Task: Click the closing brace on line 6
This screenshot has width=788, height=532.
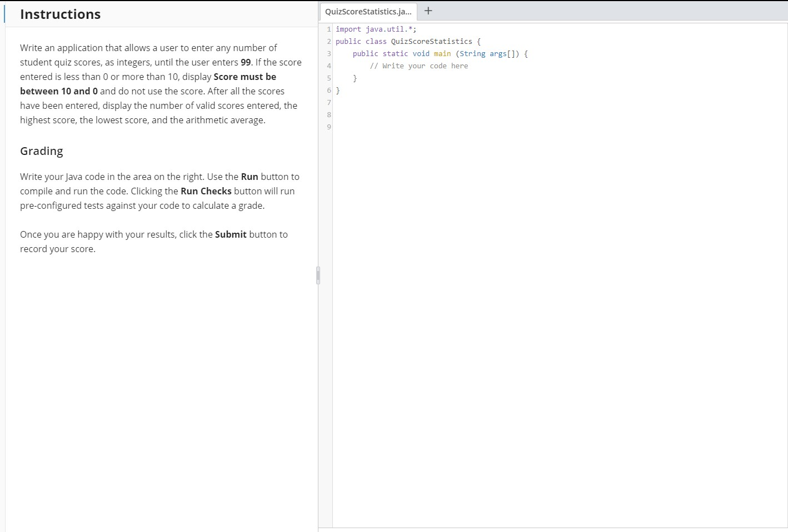Action: tap(338, 90)
